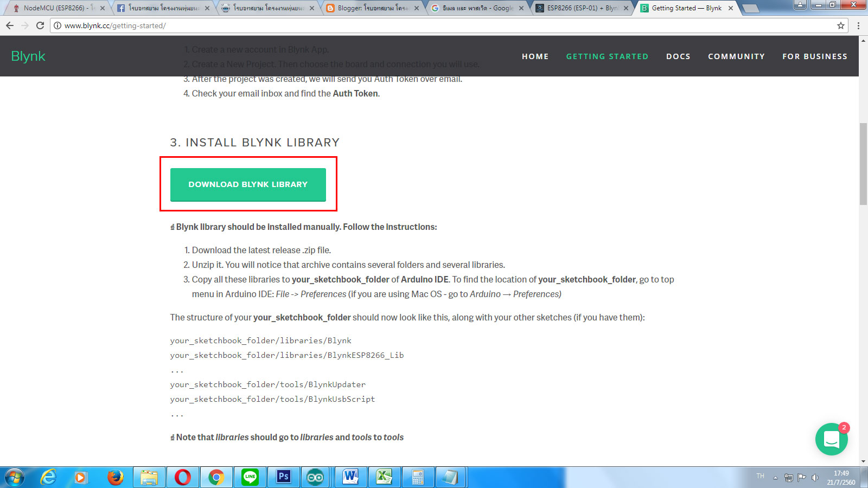Viewport: 868px width, 488px height.
Task: Click the DOWNLOAD BLYNK LIBRARY button
Action: [248, 184]
